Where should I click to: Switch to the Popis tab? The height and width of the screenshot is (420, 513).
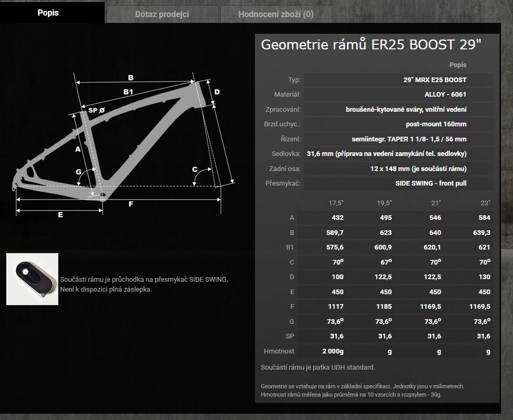(48, 13)
